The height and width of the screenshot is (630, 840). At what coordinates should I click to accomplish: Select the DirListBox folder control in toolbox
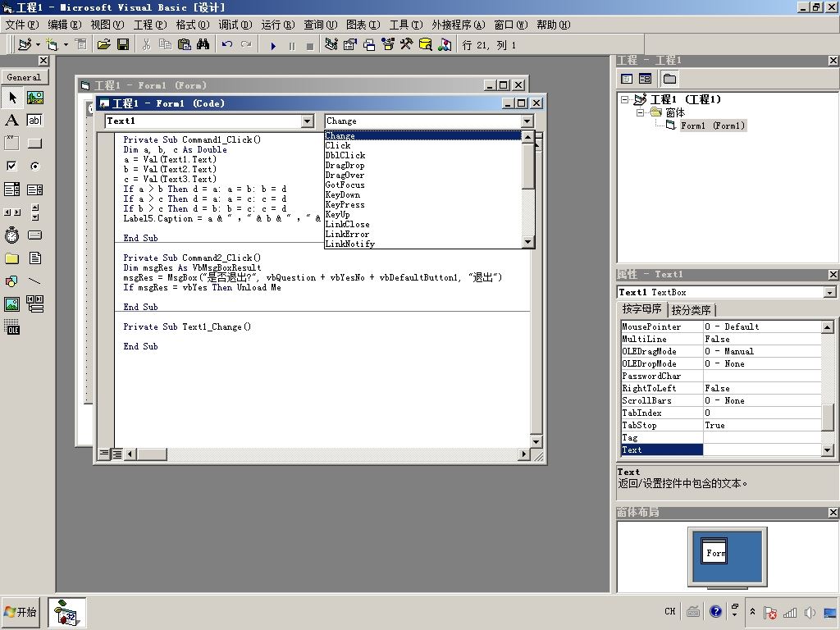(12, 258)
